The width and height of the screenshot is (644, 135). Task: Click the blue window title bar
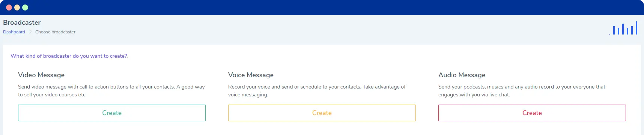click(322, 7)
